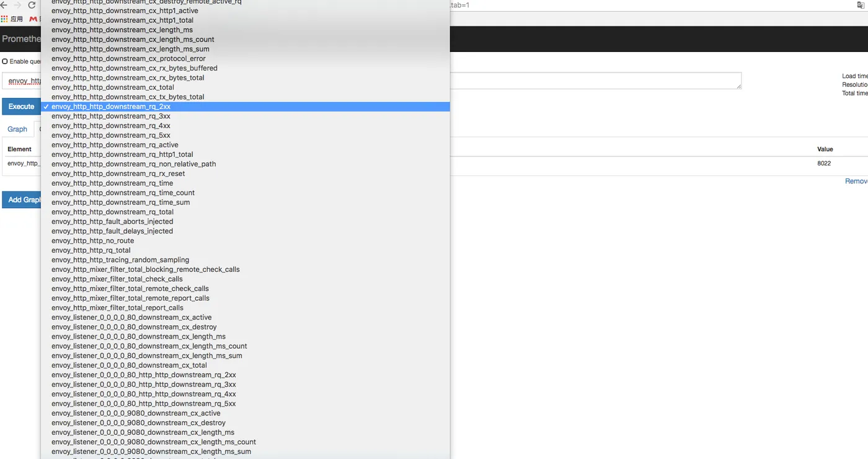The width and height of the screenshot is (868, 459).
Task: Choose envoy_listener_0_0_0_0_9080_downstream_cx_active
Action: pyautogui.click(x=246, y=414)
